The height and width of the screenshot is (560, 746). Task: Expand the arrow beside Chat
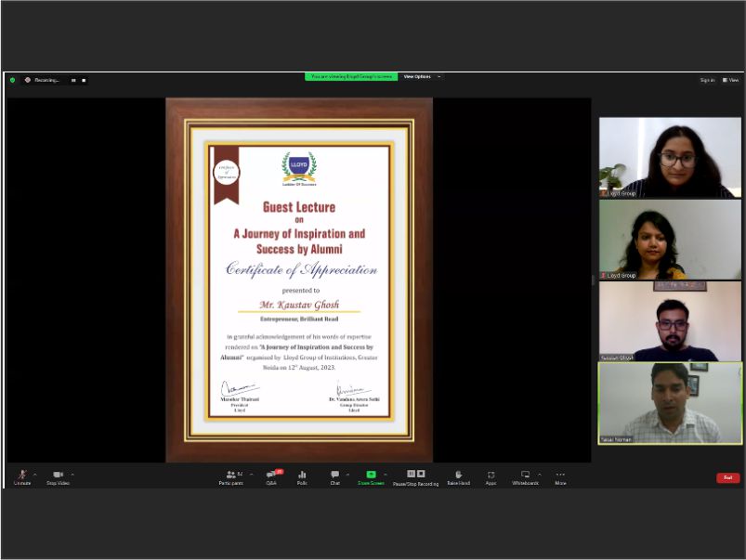coord(347,475)
